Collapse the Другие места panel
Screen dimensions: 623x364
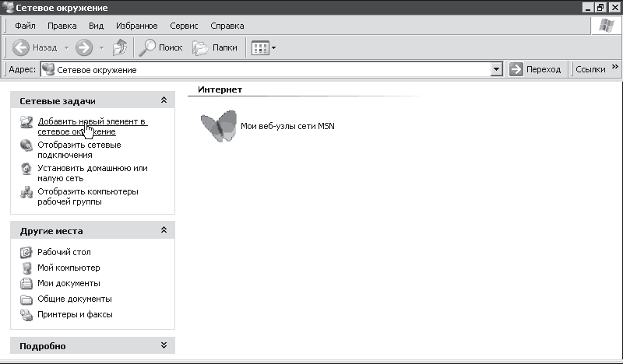point(164,231)
